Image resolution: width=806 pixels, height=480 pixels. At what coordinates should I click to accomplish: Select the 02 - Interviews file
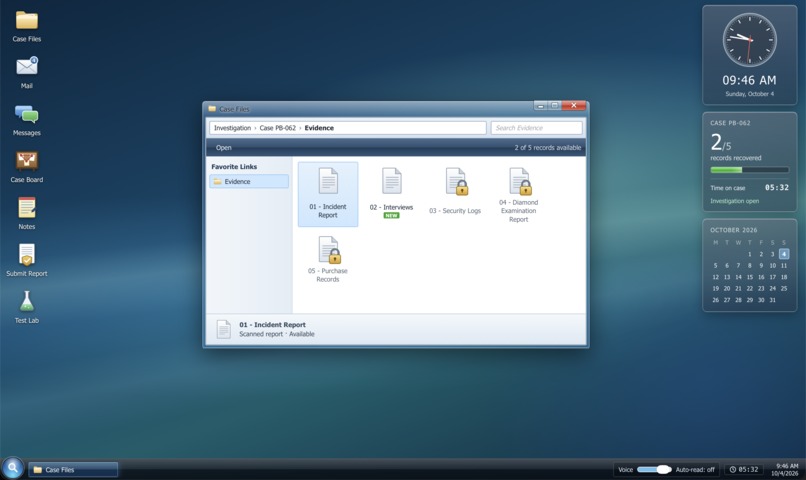(x=391, y=193)
